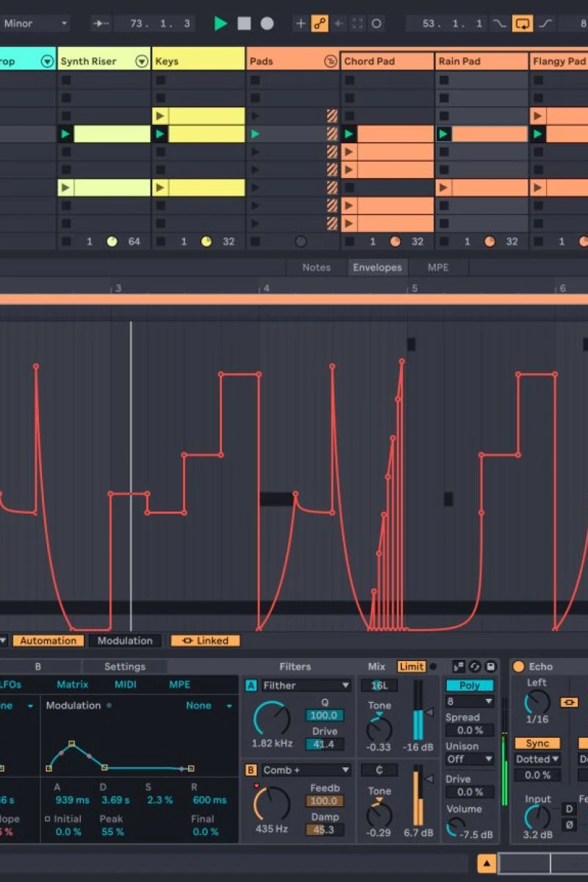Toggle the Echo Sync button
588x882 pixels.
(537, 743)
